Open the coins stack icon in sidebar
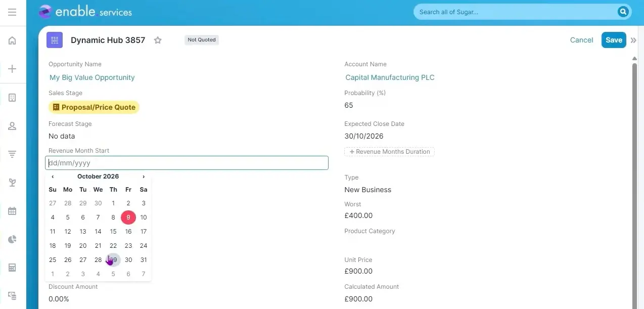The height and width of the screenshot is (309, 644). coord(13,295)
